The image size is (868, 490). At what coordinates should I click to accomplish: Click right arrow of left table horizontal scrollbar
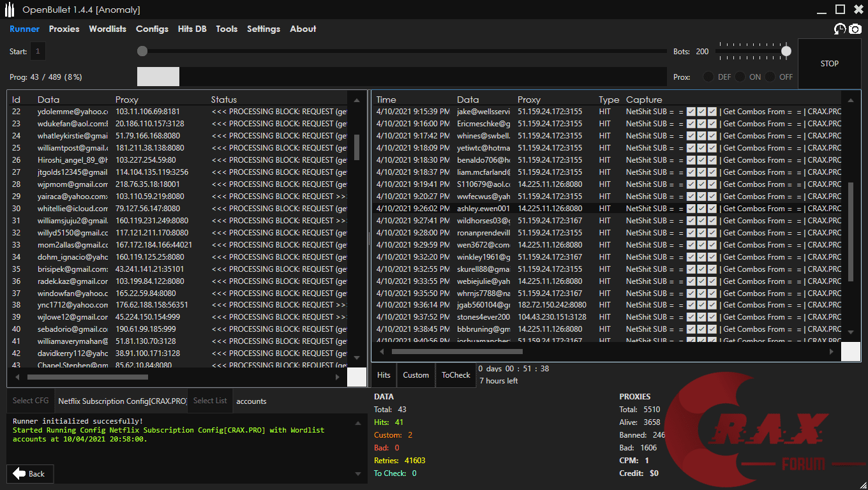338,377
